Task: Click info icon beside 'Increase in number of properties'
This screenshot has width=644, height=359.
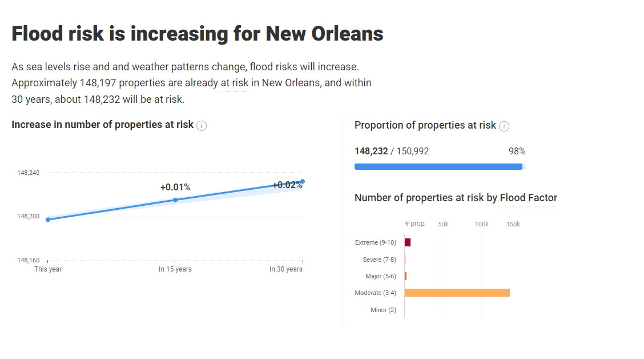Action: [202, 126]
